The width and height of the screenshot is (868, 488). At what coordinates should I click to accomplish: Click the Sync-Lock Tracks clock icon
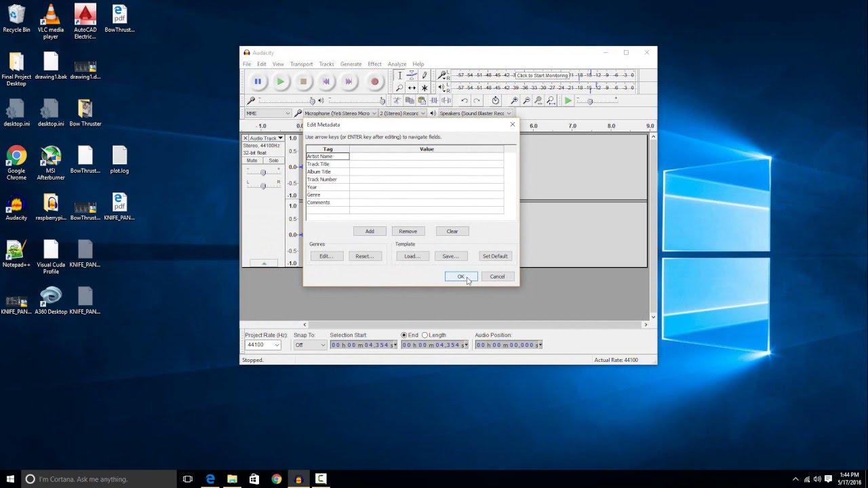(496, 100)
